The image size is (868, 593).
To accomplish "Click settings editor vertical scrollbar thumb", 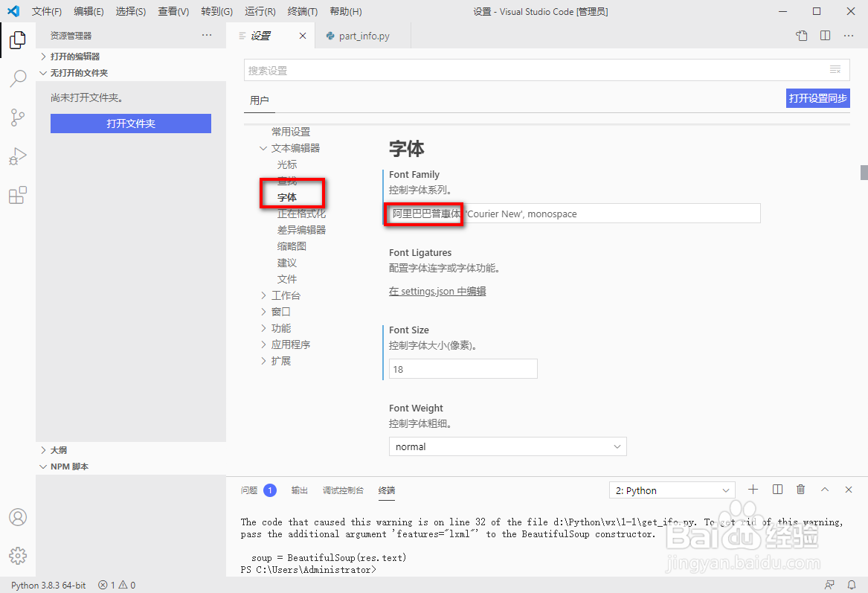I will (864, 172).
